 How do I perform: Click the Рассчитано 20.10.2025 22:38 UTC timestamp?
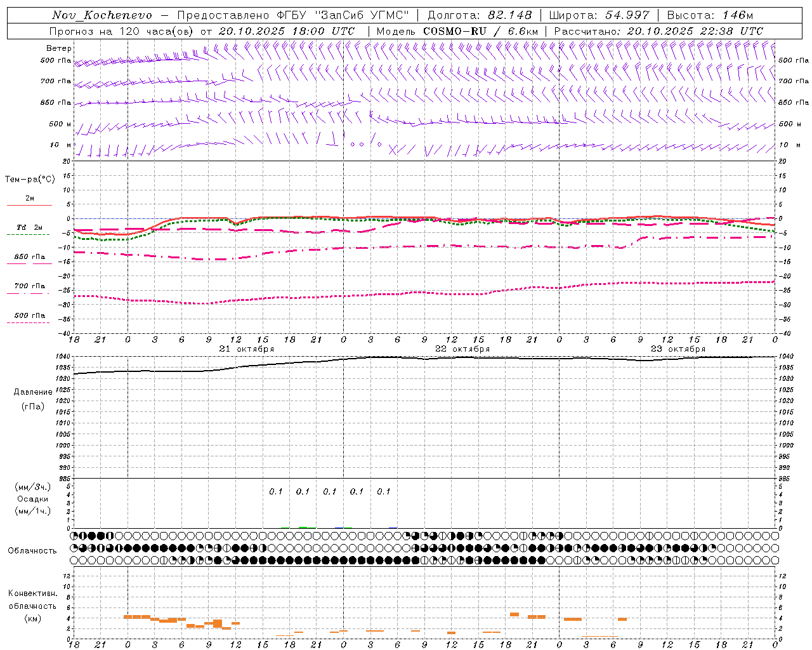(658, 31)
